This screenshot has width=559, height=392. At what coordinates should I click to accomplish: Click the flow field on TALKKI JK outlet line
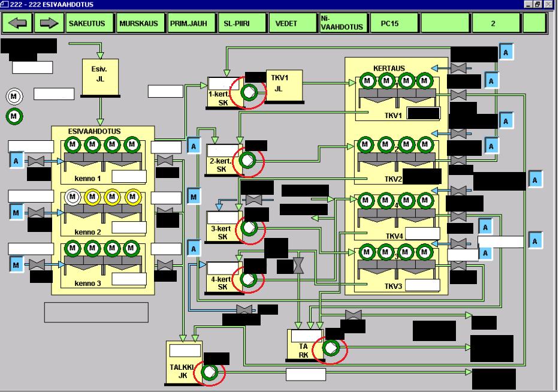pos(306,375)
